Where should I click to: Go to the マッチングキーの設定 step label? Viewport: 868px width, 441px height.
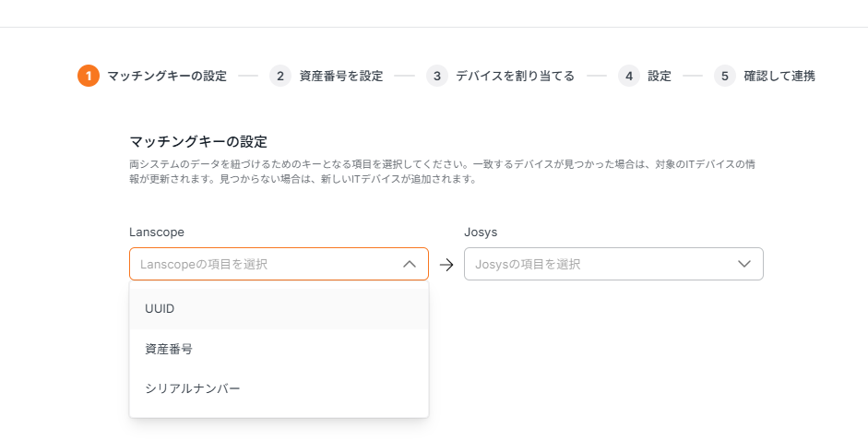[167, 76]
